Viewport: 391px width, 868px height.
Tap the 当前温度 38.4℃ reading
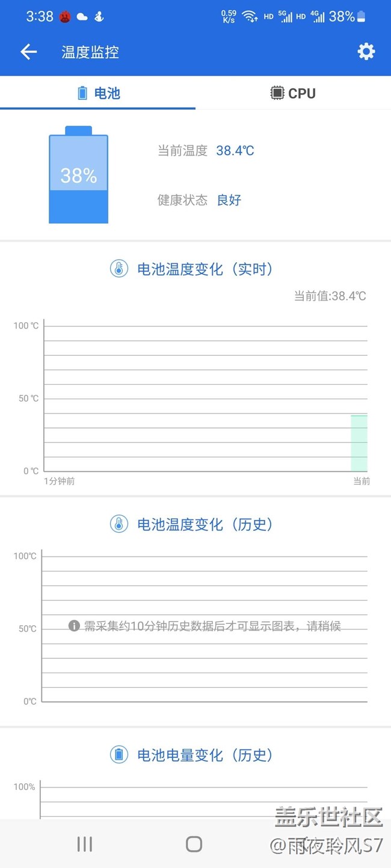pos(235,151)
